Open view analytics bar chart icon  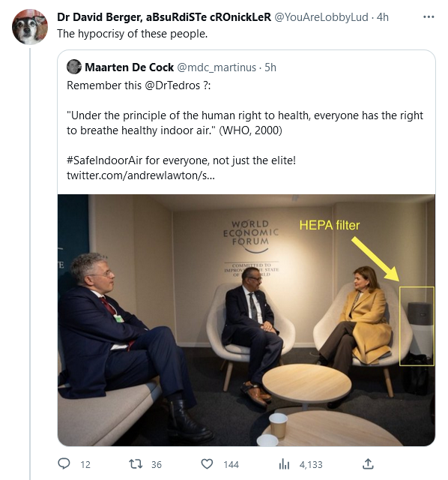click(x=284, y=464)
